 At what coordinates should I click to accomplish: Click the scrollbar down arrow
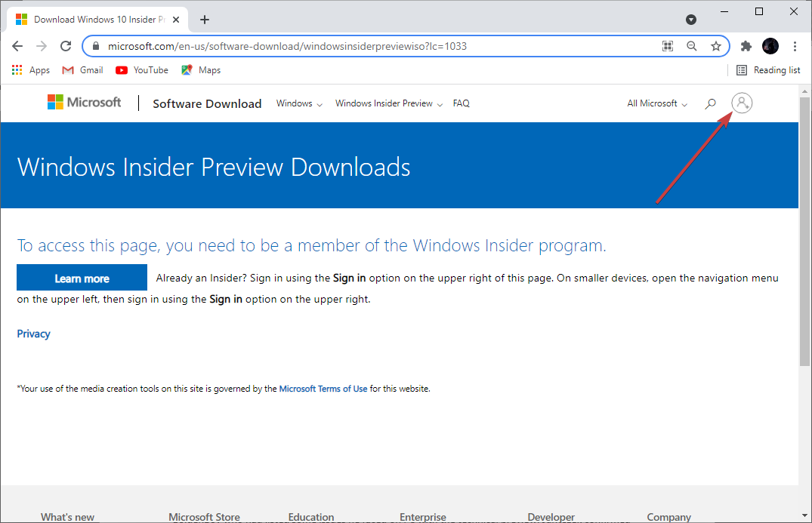[x=804, y=515]
